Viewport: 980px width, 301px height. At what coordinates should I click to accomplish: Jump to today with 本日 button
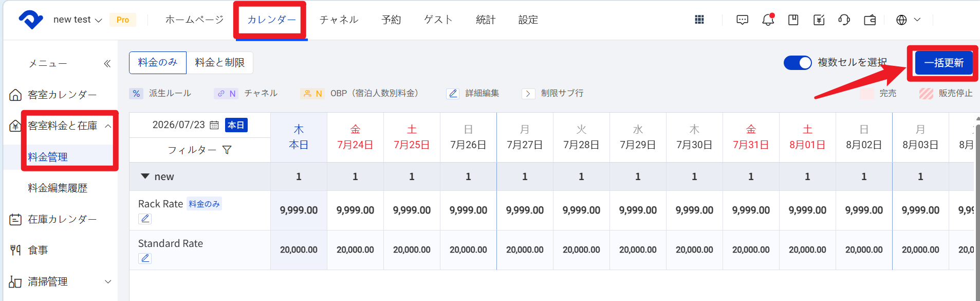point(236,125)
